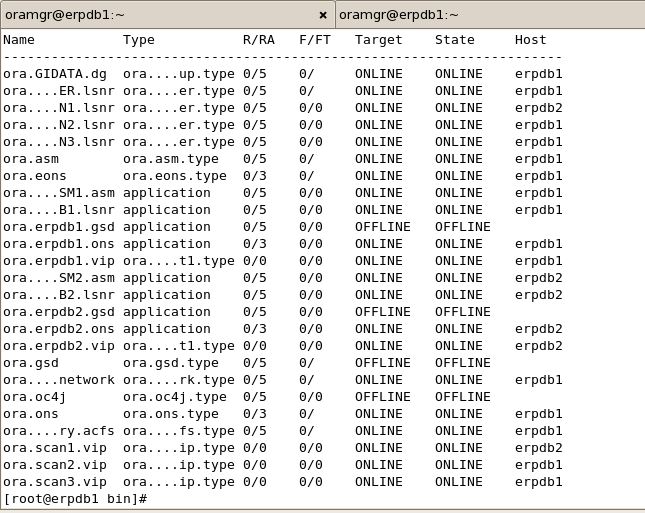Click the Type column header text
This screenshot has width=645, height=513.
tap(139, 40)
